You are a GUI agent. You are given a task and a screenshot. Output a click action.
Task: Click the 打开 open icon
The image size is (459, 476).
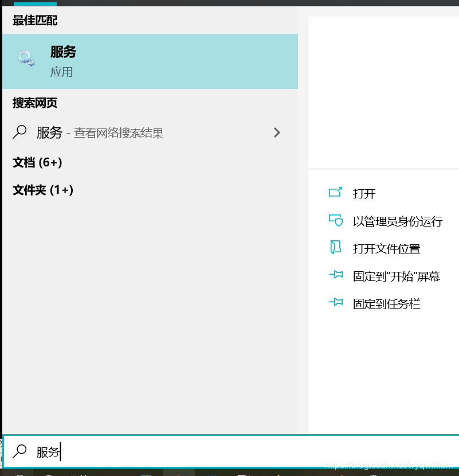point(336,193)
